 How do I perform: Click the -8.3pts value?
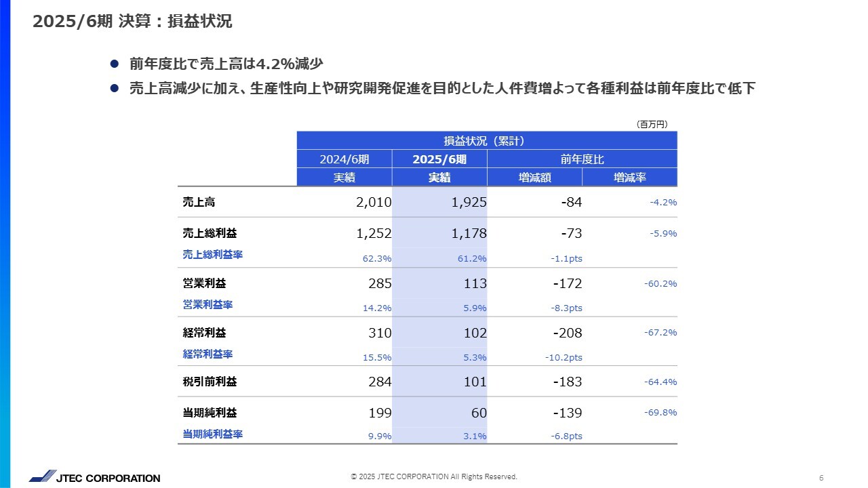click(x=566, y=308)
